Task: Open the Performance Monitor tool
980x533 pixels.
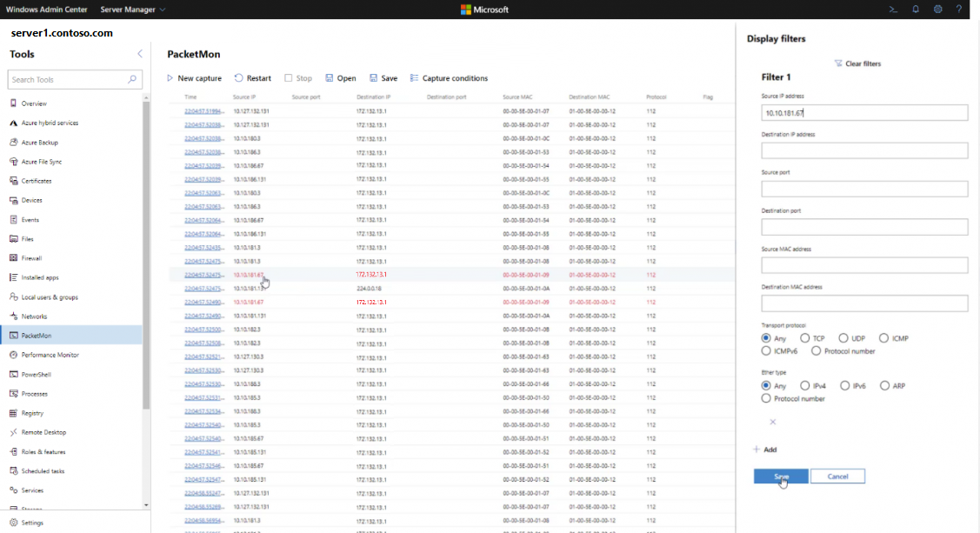Action: pyautogui.click(x=50, y=355)
